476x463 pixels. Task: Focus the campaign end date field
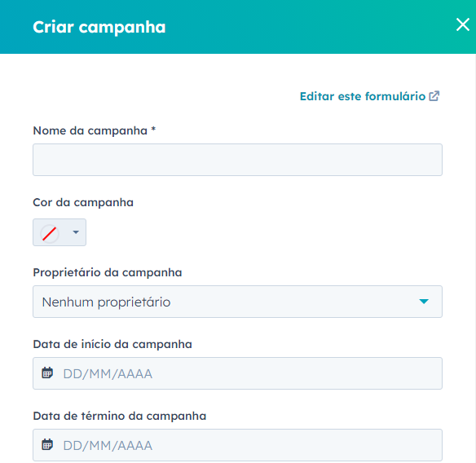[x=237, y=445]
